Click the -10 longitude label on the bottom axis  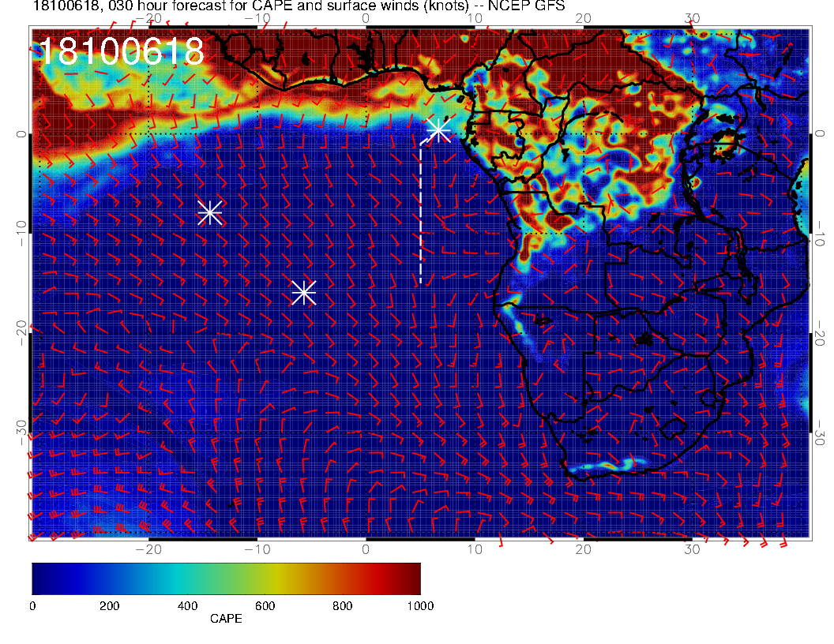point(257,549)
